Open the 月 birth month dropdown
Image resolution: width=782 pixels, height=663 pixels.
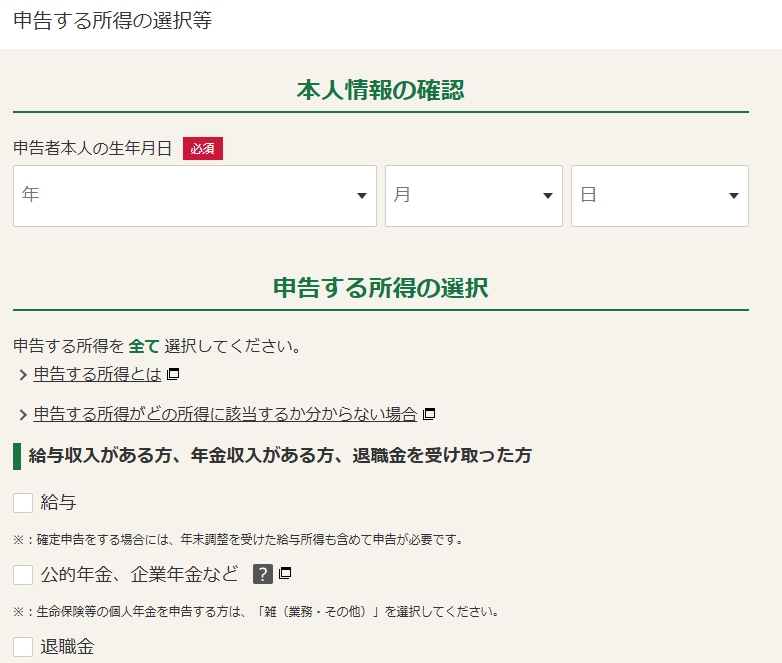click(474, 196)
